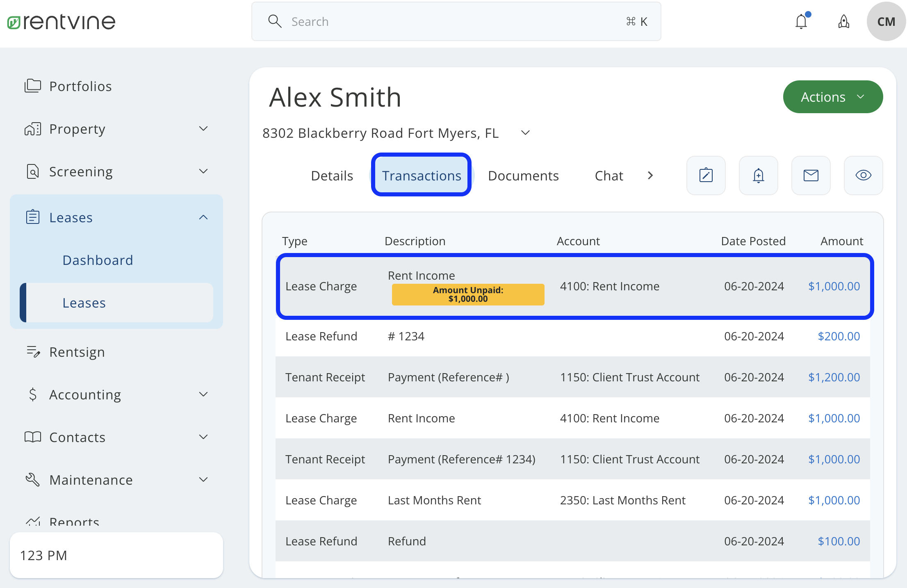Image resolution: width=907 pixels, height=588 pixels.
Task: Click the Rentsign signature icon
Action: pos(33,352)
